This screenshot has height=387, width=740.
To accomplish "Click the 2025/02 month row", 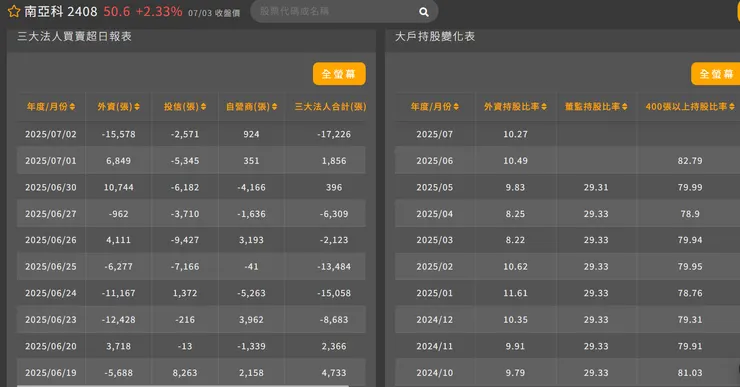I will pos(567,267).
